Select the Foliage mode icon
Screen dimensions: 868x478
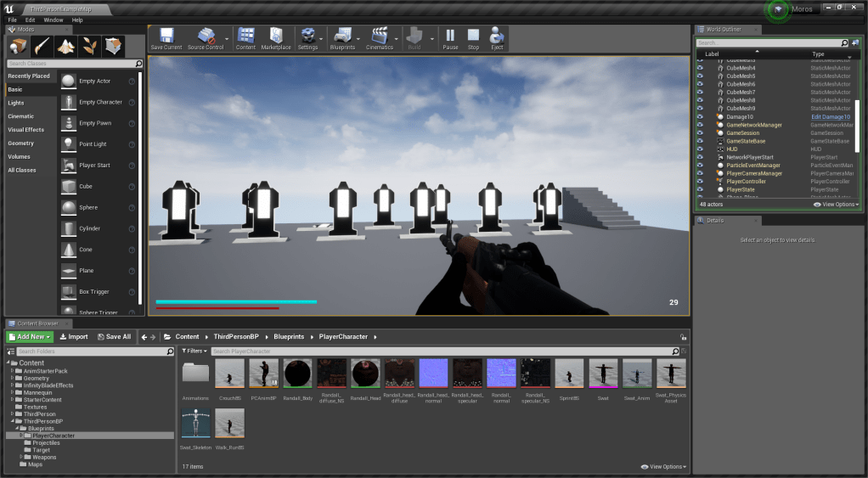point(90,46)
